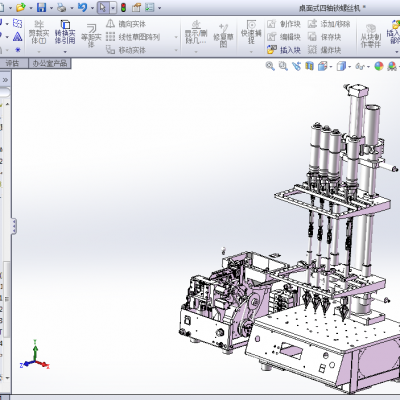Toggle the 显示/删除几何关系 relations tool
Image resolution: width=400 pixels, height=400 pixels.
pos(196,33)
